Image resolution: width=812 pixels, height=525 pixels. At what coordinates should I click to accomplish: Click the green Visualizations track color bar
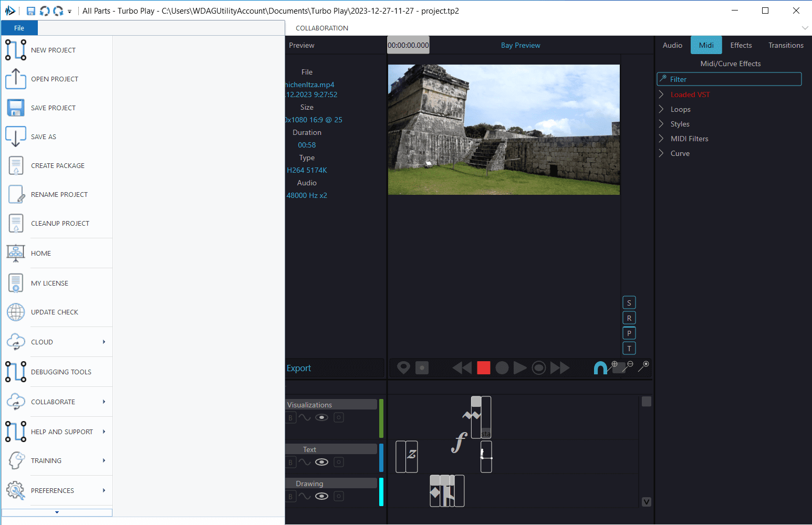pyautogui.click(x=381, y=418)
